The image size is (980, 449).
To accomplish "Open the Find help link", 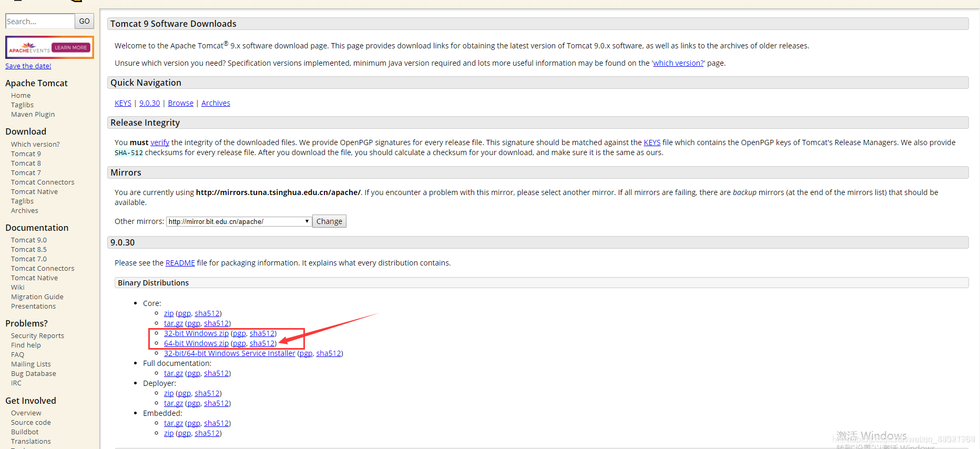I will [26, 345].
